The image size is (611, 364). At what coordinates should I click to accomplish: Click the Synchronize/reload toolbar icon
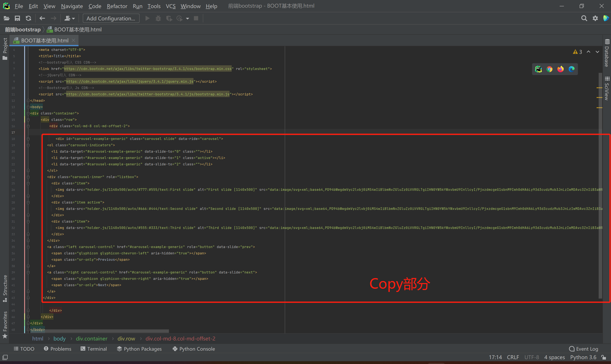(28, 18)
